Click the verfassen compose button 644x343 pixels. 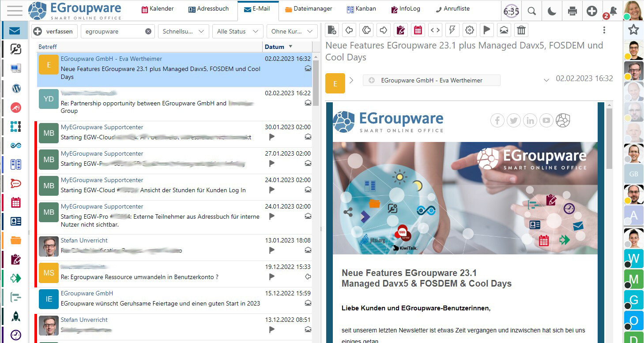55,31
